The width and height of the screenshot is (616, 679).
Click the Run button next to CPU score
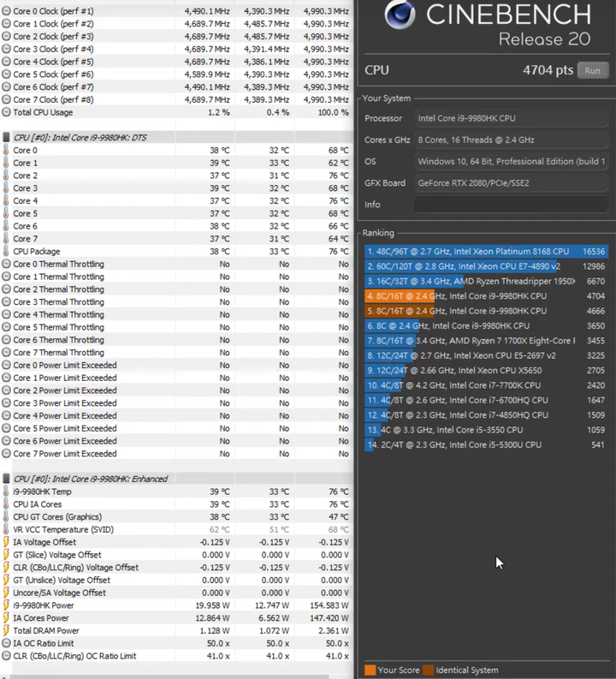pyautogui.click(x=593, y=70)
